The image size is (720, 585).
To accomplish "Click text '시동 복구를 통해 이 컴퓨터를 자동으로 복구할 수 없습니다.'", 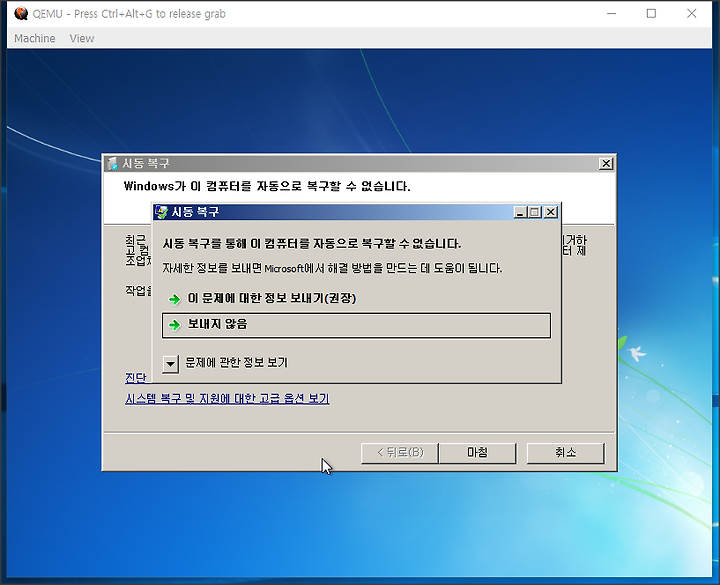I will pos(312,243).
